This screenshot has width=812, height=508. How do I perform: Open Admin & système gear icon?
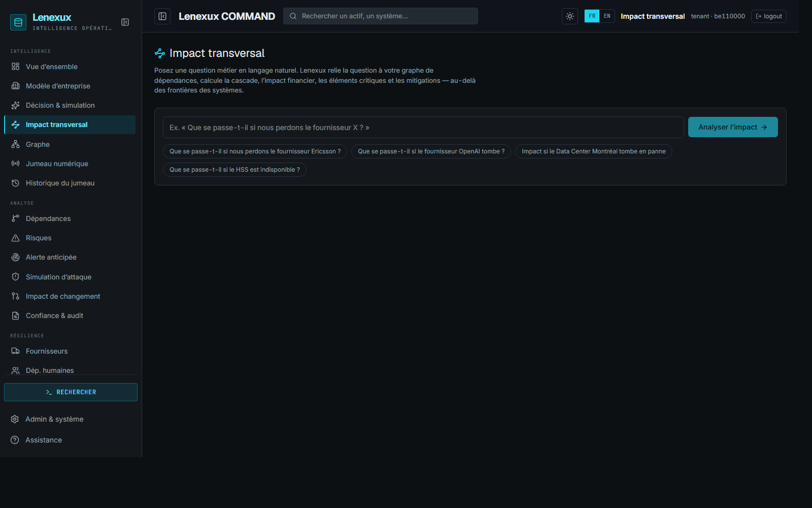click(15, 419)
